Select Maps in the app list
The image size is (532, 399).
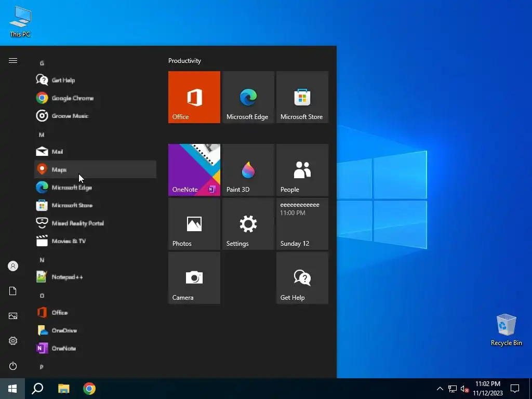96,169
